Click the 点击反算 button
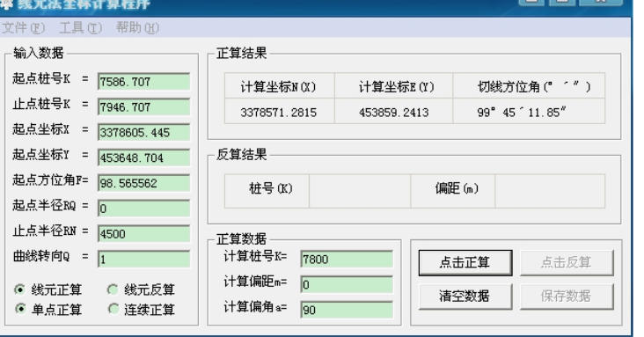Image resolution: width=644 pixels, height=337 pixels. (x=567, y=262)
